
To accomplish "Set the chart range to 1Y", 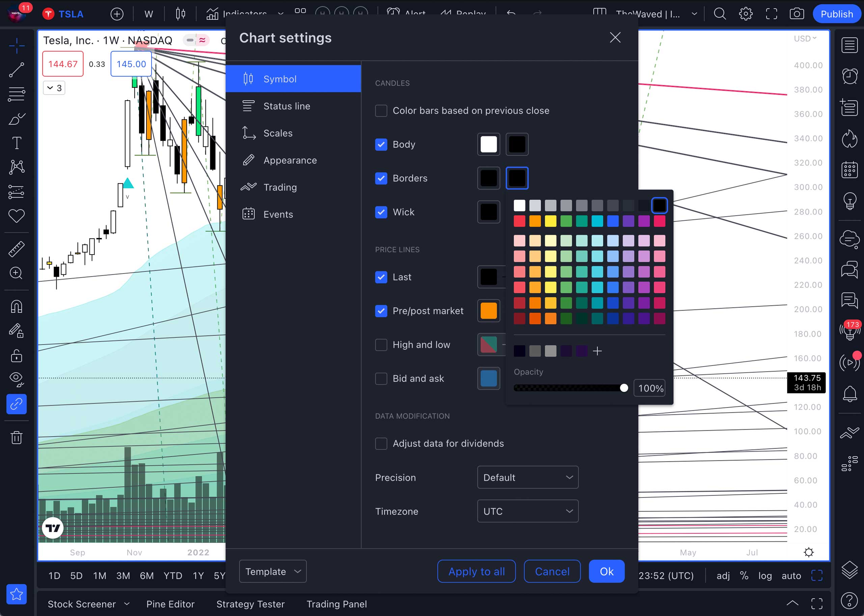I will pos(198,576).
